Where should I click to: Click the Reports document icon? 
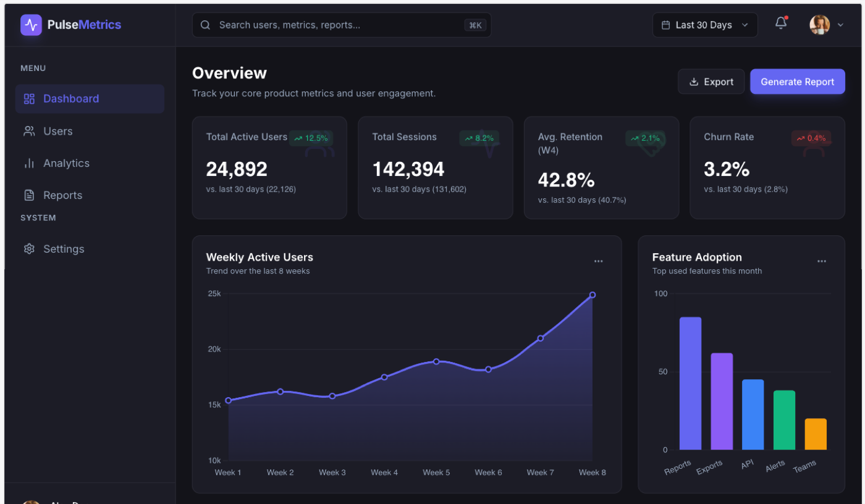coord(29,195)
